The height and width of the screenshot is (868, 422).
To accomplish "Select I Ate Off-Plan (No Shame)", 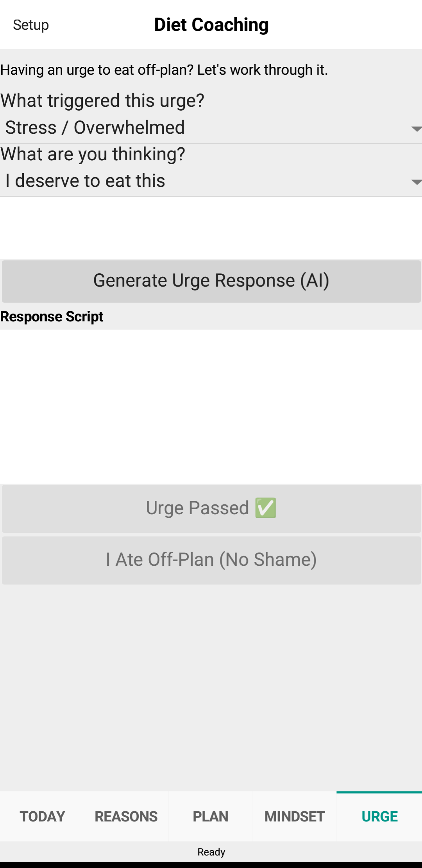I will (211, 560).
